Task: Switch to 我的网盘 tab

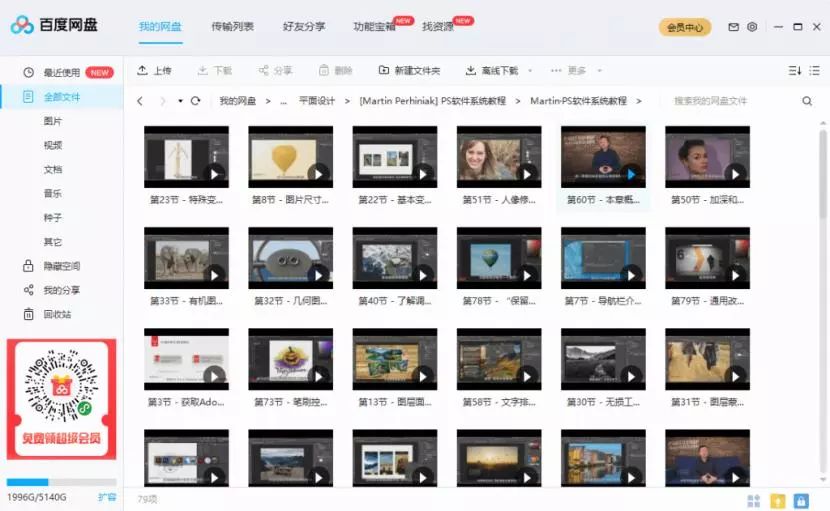Action: (x=160, y=26)
